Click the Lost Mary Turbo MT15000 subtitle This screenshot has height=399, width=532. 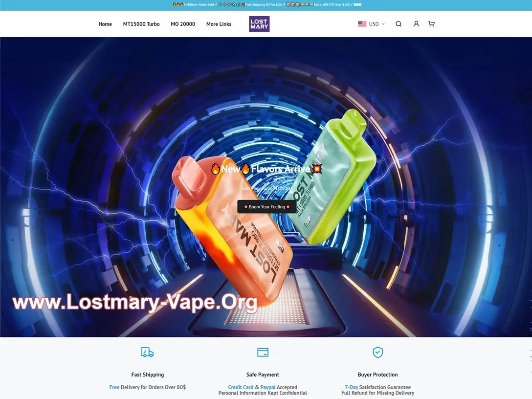tap(266, 188)
